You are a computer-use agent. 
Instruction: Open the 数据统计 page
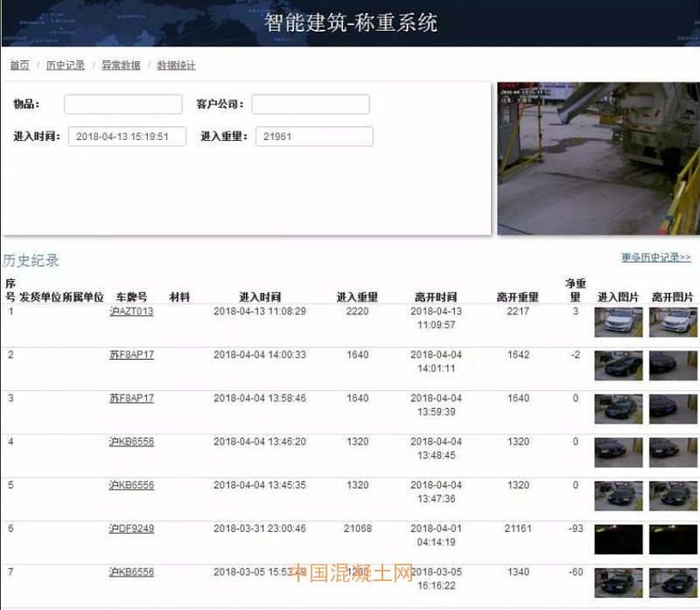pos(176,66)
